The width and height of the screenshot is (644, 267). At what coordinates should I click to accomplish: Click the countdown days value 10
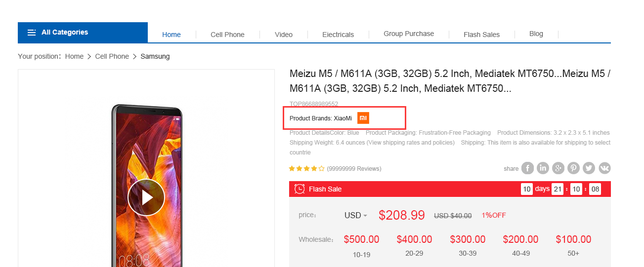(527, 189)
